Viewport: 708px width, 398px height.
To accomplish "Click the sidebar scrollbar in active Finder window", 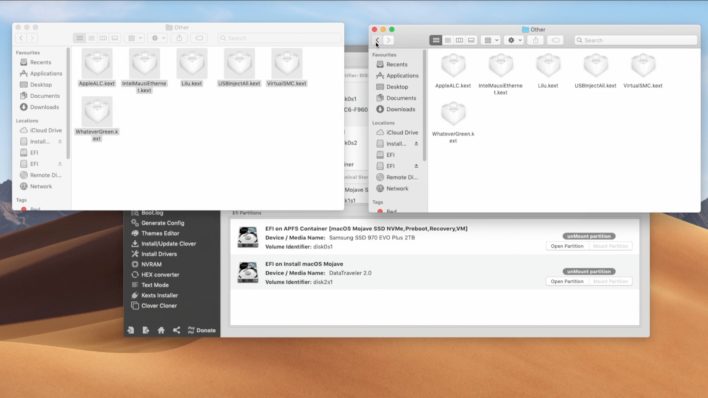I will click(424, 105).
